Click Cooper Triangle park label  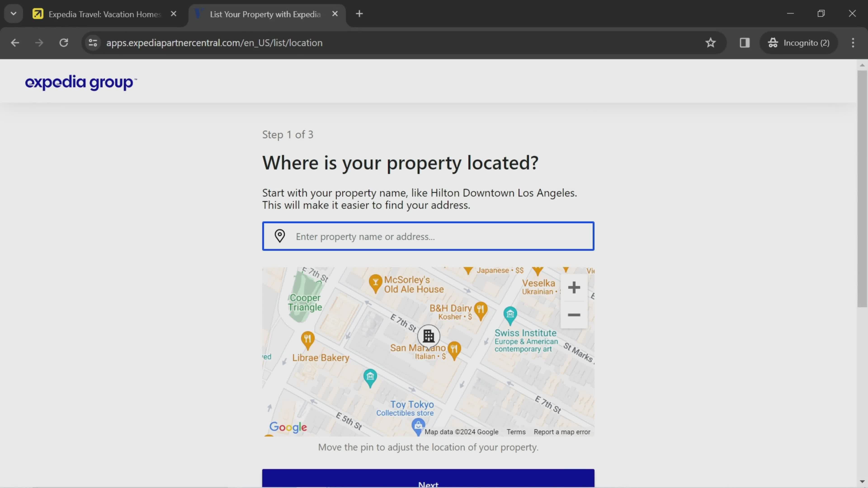[x=305, y=303]
